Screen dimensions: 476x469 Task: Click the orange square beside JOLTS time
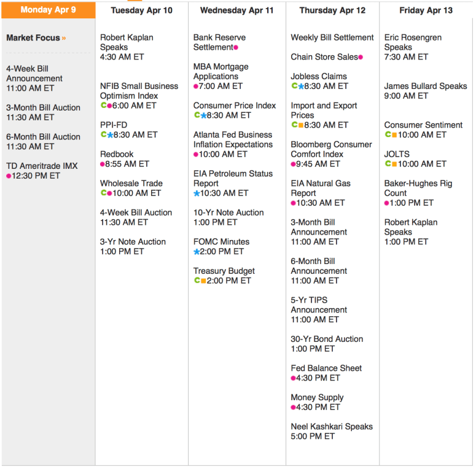394,164
